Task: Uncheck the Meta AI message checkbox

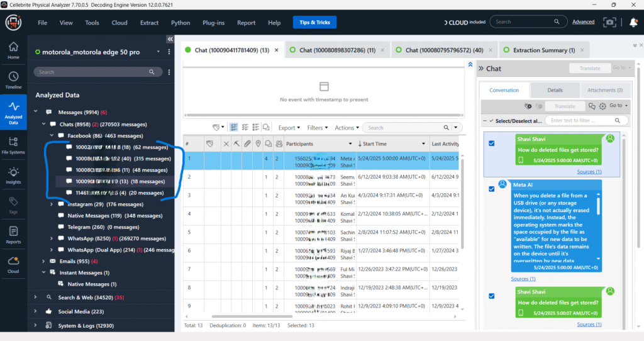Action: click(x=492, y=189)
